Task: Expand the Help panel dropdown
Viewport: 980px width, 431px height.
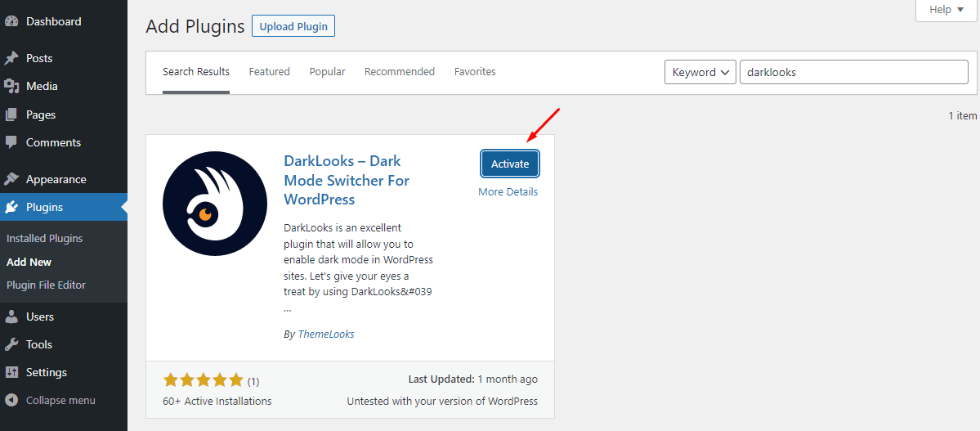Action: 946,10
